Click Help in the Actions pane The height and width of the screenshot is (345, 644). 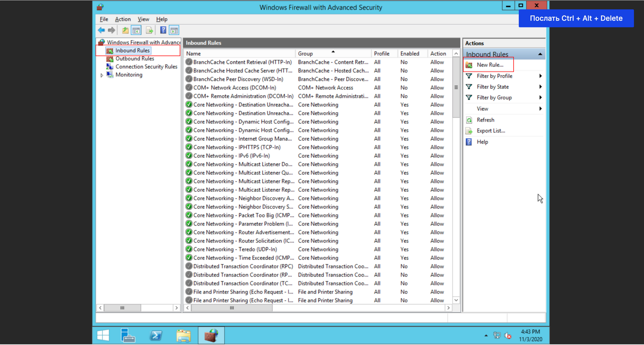(482, 142)
